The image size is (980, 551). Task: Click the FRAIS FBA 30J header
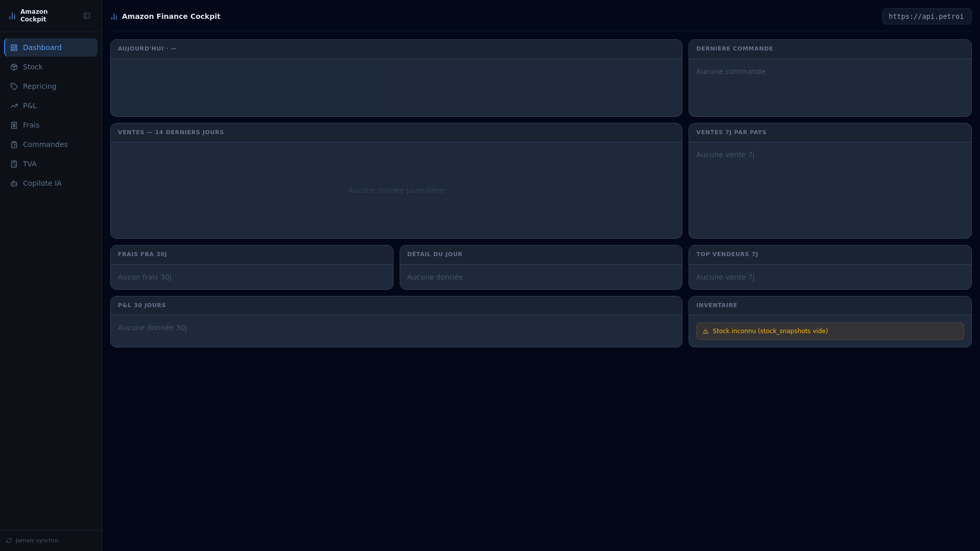(x=252, y=255)
